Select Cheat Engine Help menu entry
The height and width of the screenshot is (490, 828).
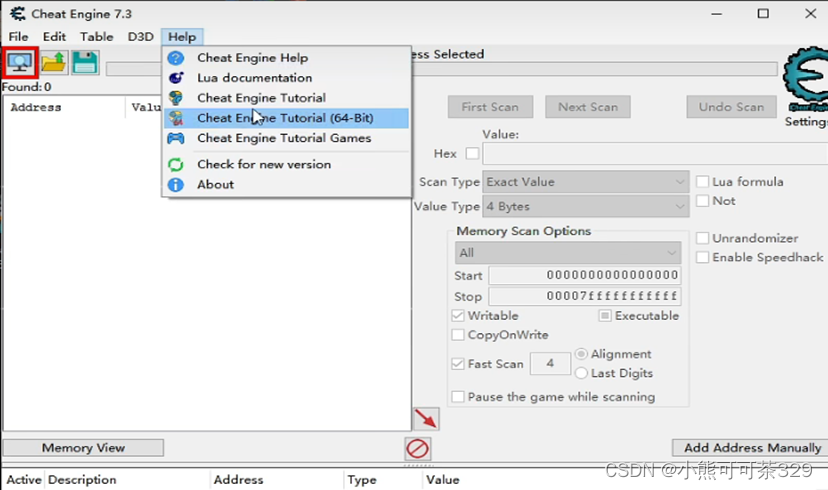[286, 58]
